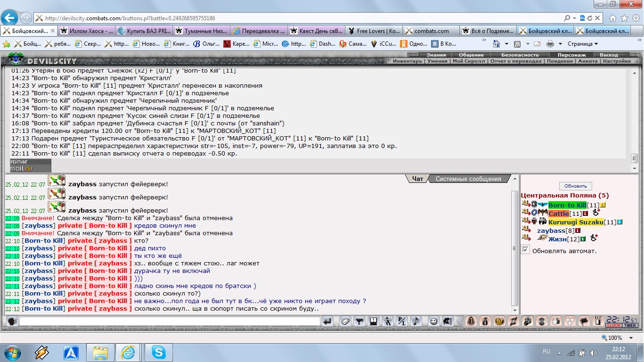
Task: Click the speech bubble icon left of chat input
Action: pyautogui.click(x=13, y=321)
